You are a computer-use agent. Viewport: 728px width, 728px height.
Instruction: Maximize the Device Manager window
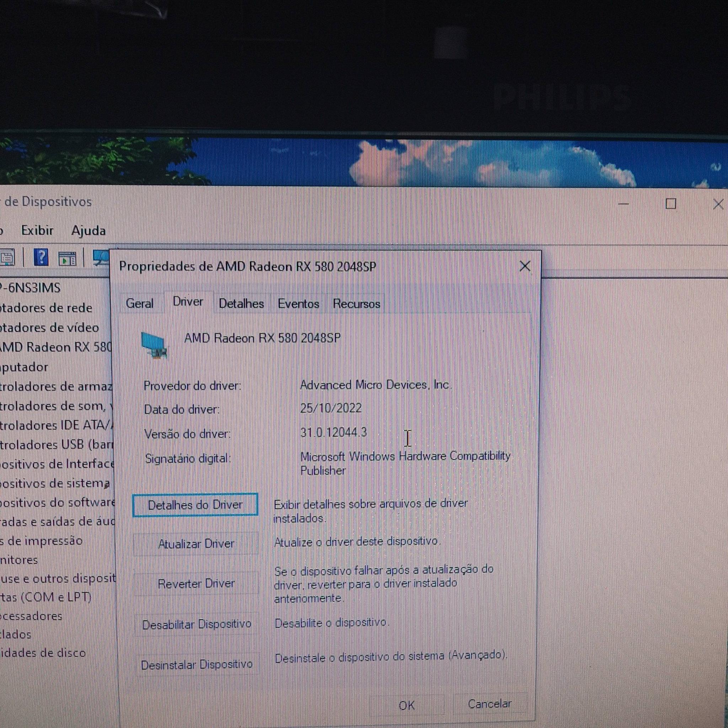(x=671, y=204)
